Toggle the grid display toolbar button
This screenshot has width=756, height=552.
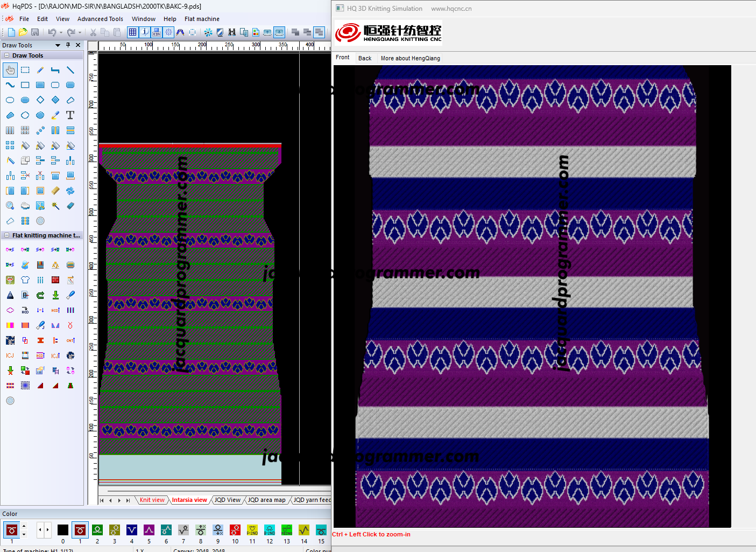click(x=132, y=32)
